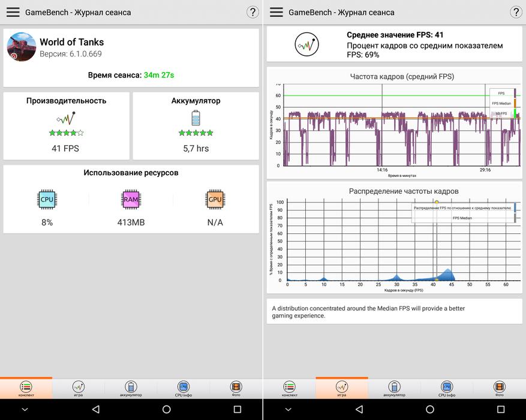Tap the battery icon under Аккумулятор

196,118
